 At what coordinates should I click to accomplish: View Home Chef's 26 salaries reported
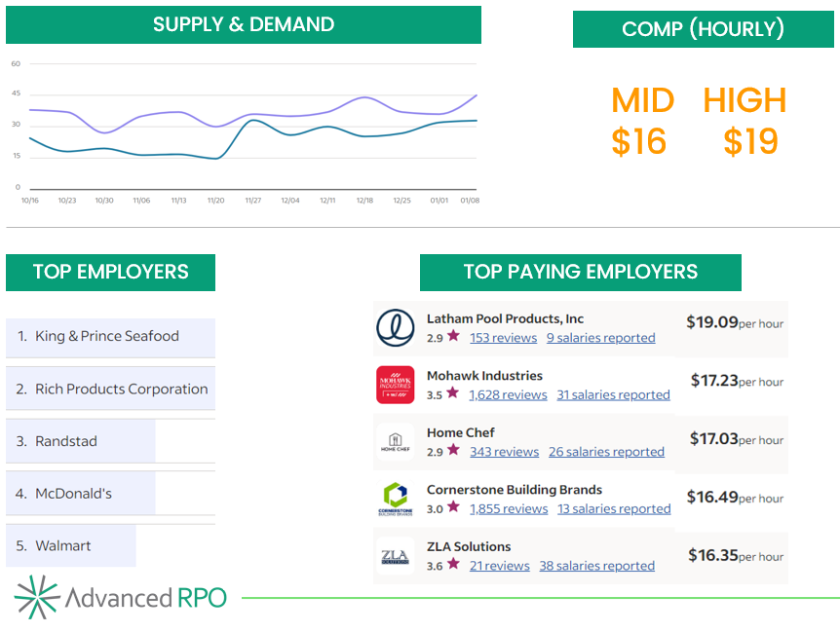(606, 452)
